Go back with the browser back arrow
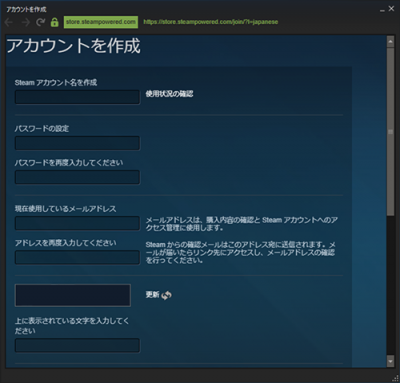Screen dimensions: 400x383 click(9, 22)
